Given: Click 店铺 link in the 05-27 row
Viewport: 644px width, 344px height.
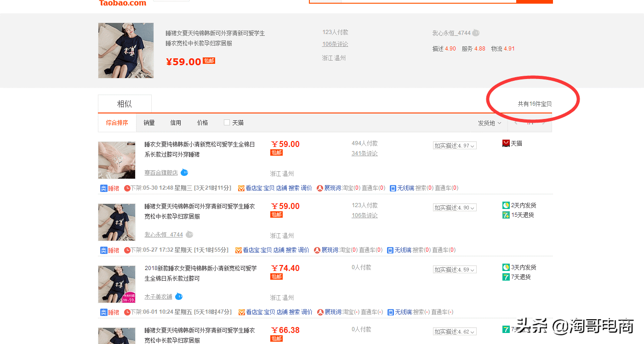Looking at the screenshot, I should [x=279, y=250].
